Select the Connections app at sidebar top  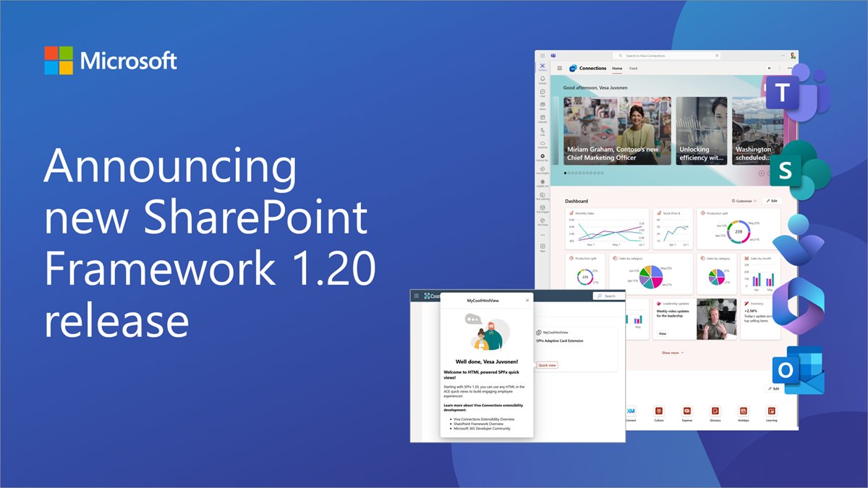pyautogui.click(x=542, y=67)
